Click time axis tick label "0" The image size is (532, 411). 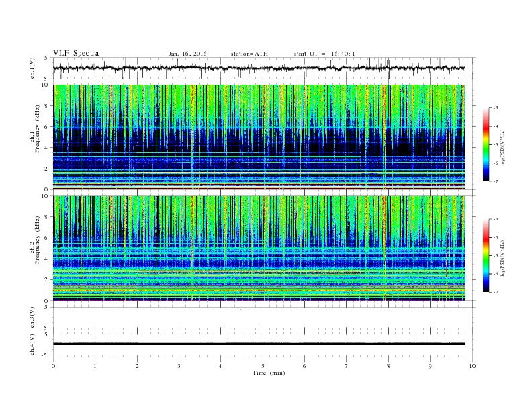tap(53, 366)
